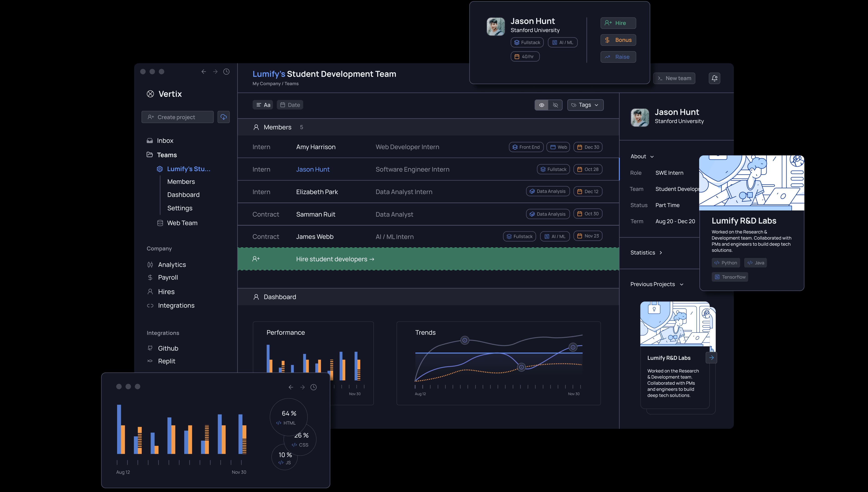Toggle the Date sort button
Screen dimensions: 868x492
tap(290, 105)
